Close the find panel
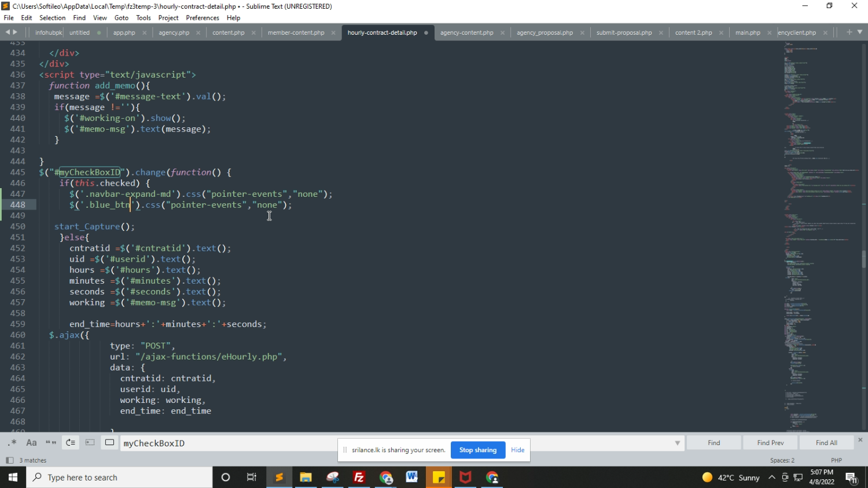Screen dimensions: 868x488 [860, 440]
